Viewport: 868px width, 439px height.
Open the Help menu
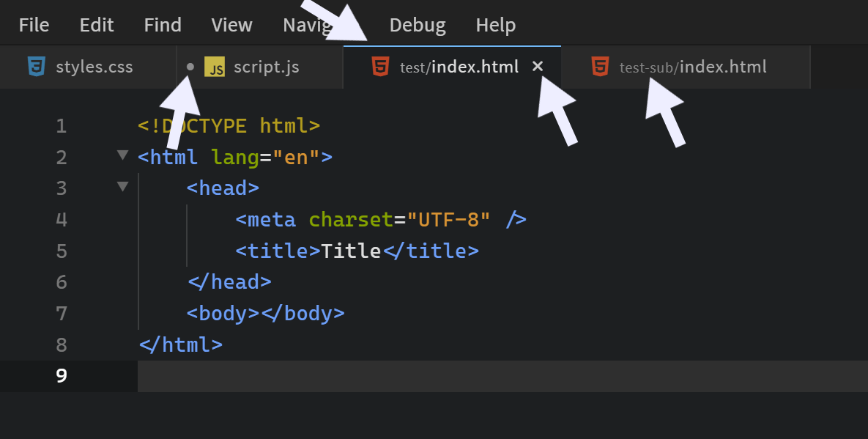pos(495,24)
